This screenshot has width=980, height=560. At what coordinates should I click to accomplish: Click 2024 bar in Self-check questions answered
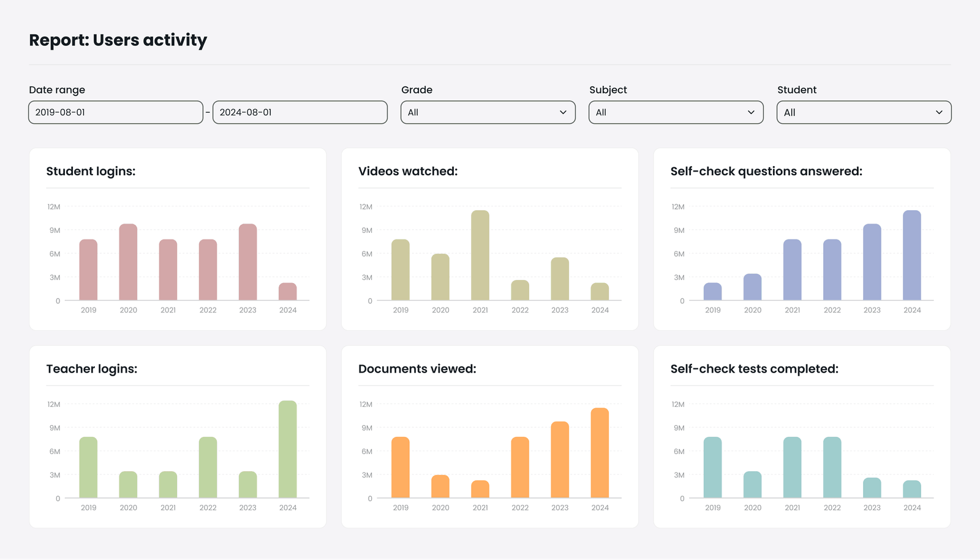911,255
